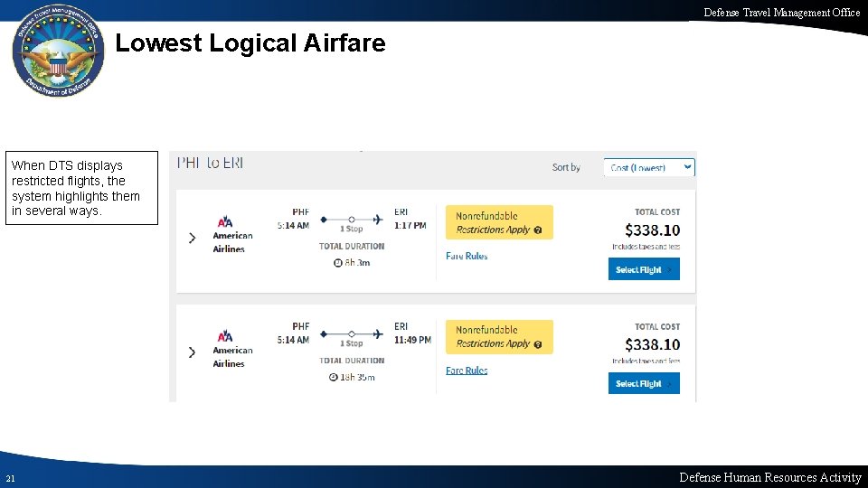Click the first yellow Nonrefundable badge
Screen dimensions: 868x488
pyautogui.click(x=498, y=222)
